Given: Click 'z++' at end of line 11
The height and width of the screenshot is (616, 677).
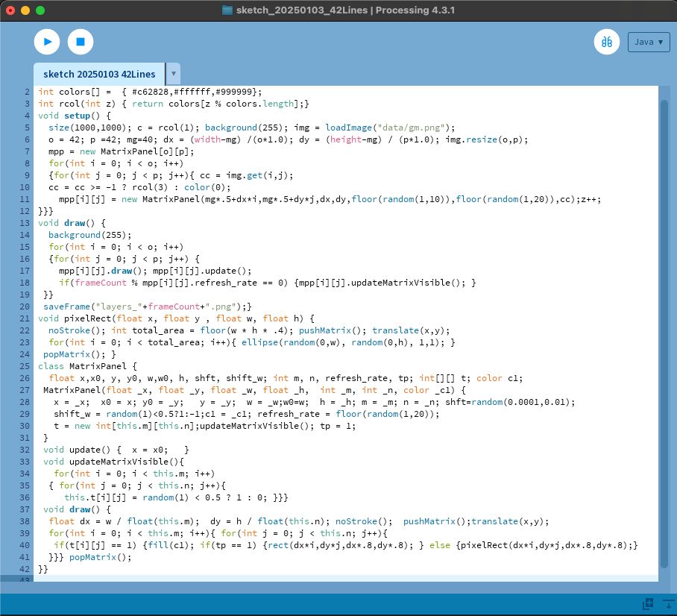Looking at the screenshot, I should point(588,200).
